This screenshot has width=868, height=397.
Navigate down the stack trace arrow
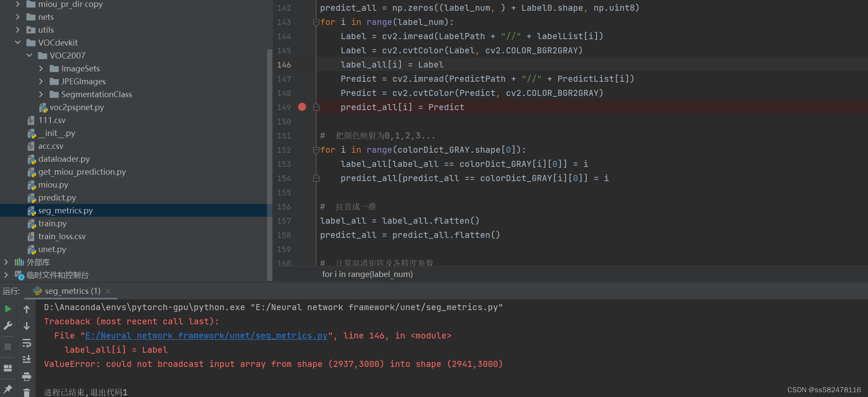(27, 326)
